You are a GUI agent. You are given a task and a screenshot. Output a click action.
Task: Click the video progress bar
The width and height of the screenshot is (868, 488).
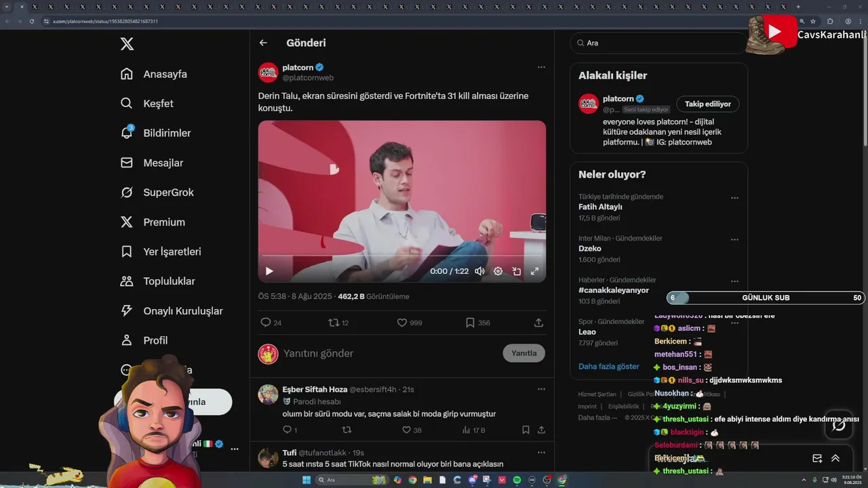coord(401,256)
